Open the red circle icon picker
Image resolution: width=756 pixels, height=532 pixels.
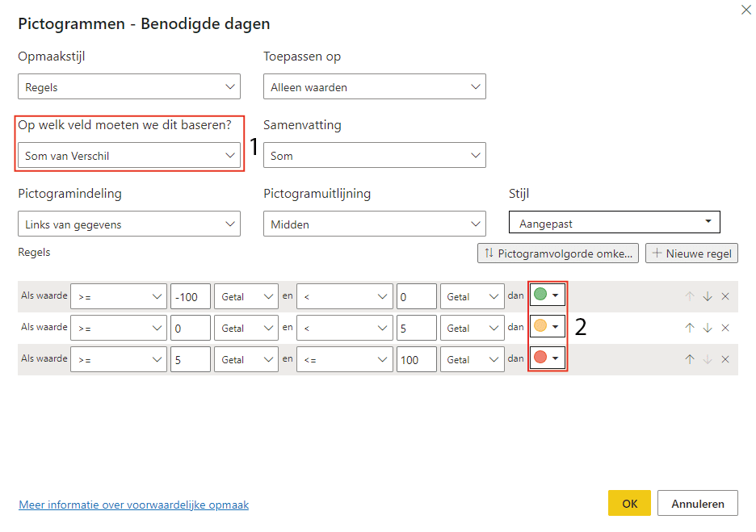(x=548, y=357)
